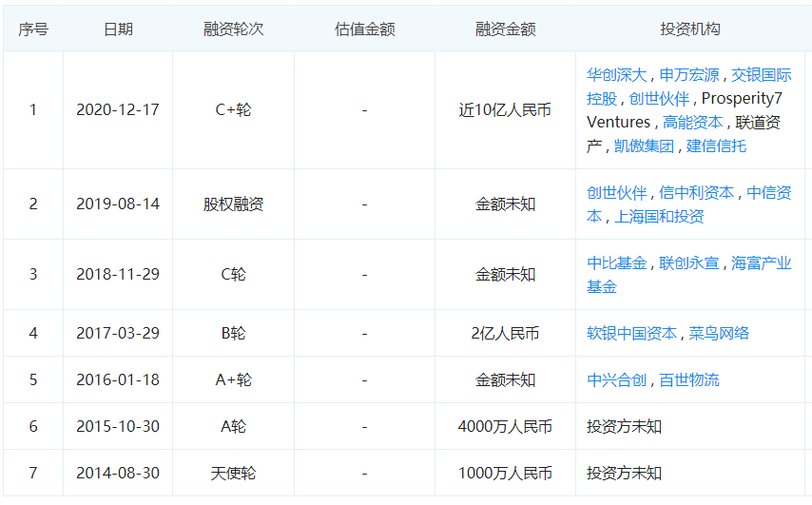The width and height of the screenshot is (812, 505).
Task: Click the 天使轮 round cell
Action: click(x=234, y=474)
